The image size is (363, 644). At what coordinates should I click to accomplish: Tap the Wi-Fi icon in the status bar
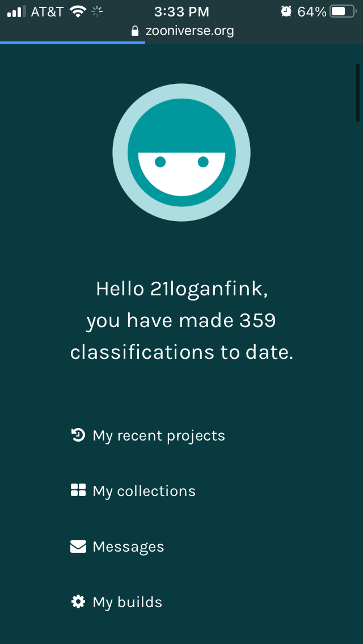77,11
